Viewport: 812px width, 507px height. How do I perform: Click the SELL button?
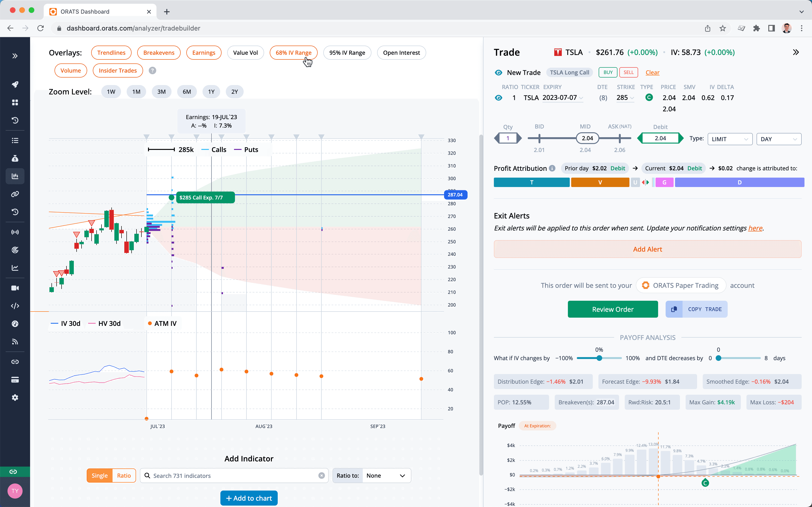click(x=629, y=72)
